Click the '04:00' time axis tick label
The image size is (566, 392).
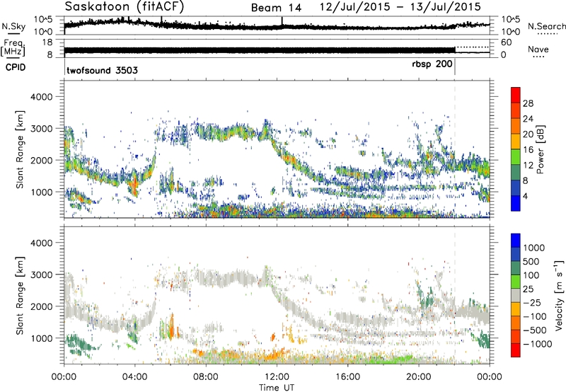[x=135, y=377]
